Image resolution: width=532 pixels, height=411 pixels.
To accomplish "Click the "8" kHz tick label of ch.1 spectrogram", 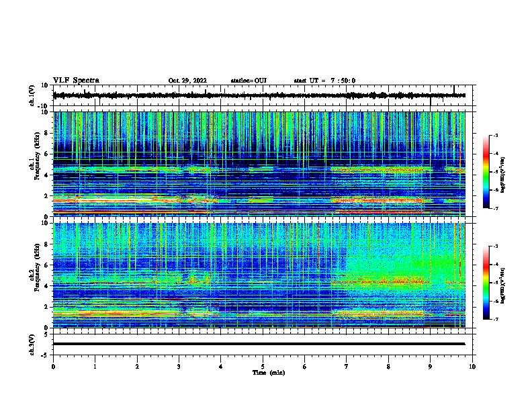I will coord(48,133).
